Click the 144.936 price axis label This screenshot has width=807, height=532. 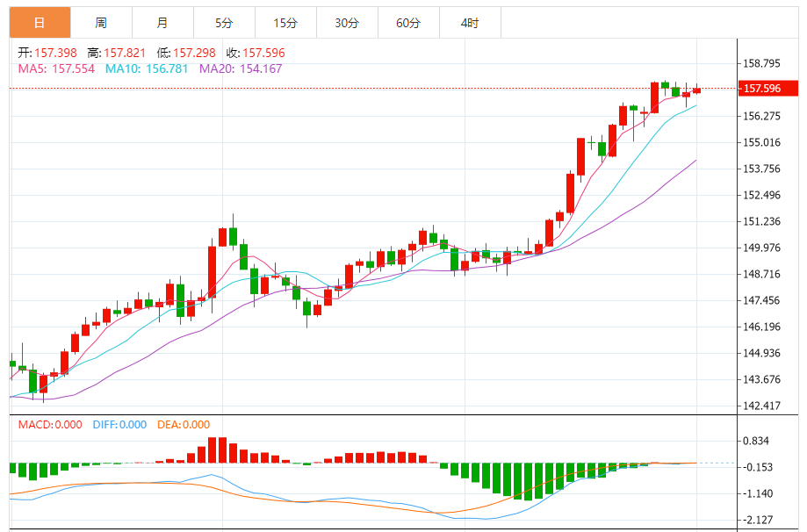click(761, 354)
